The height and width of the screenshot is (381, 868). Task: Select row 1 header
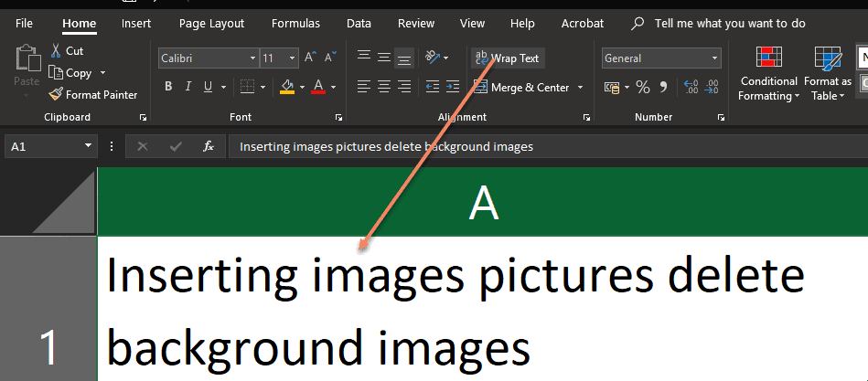[x=48, y=309]
